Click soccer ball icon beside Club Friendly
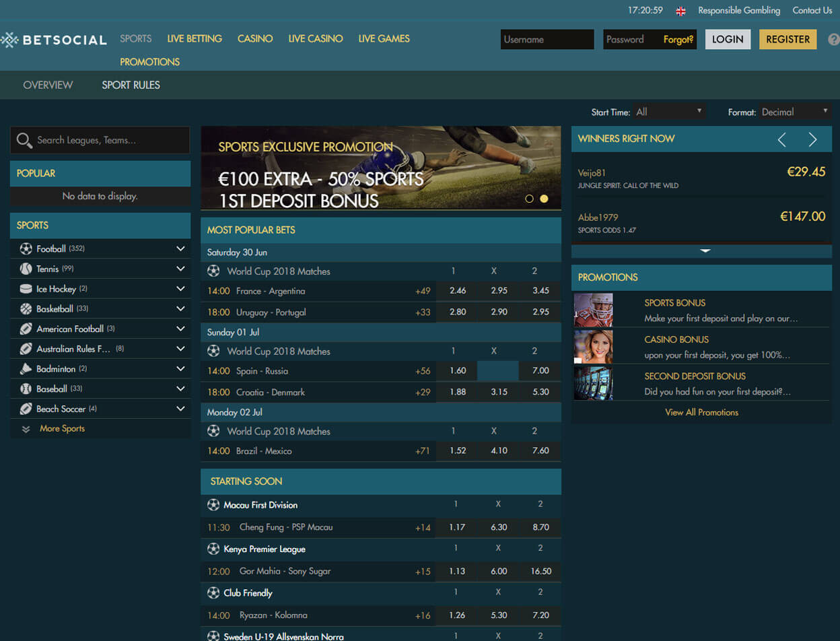 click(x=213, y=593)
